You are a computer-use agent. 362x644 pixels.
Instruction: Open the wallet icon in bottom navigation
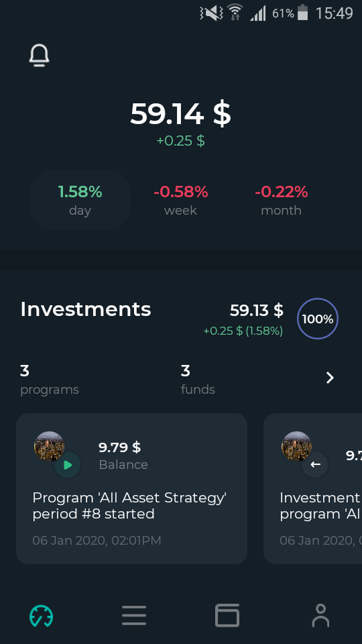(227, 615)
